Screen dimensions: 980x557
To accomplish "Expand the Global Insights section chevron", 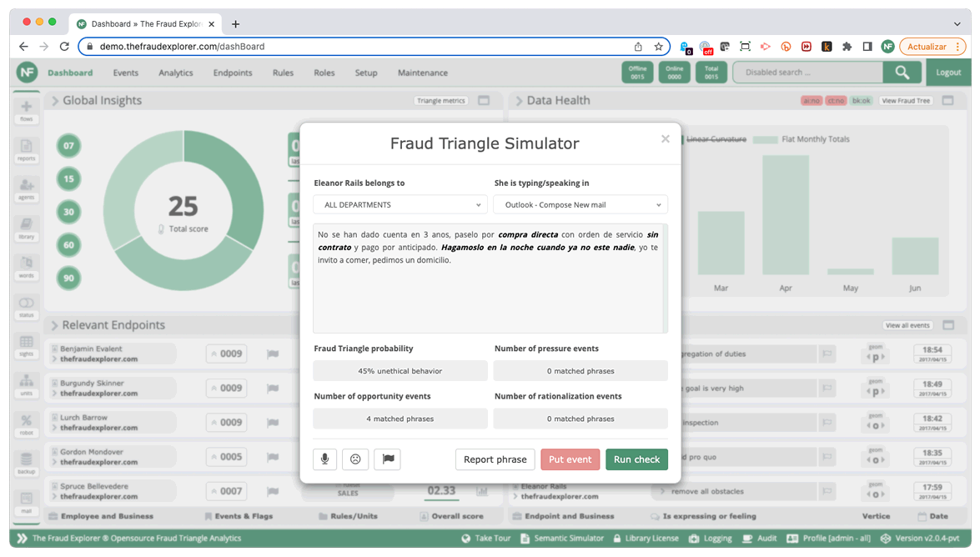I will [x=55, y=101].
